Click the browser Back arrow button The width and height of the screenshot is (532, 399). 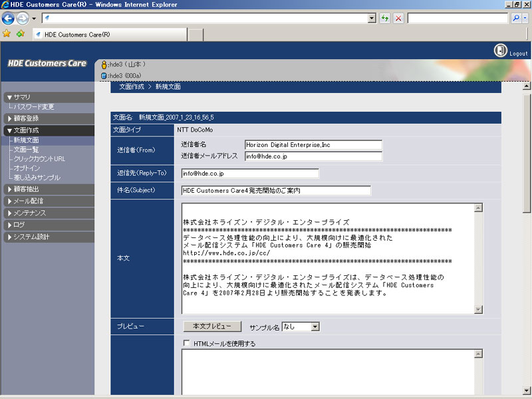tap(8, 18)
